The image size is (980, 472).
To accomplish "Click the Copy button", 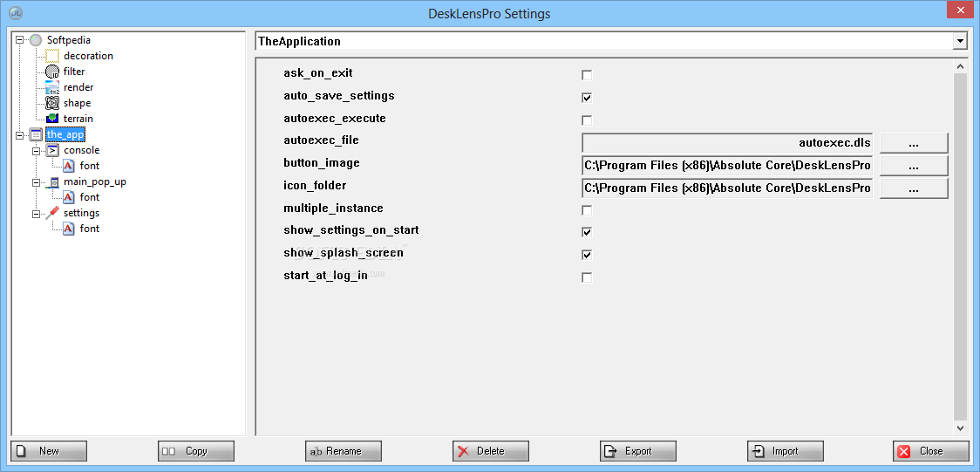I will pos(195,451).
